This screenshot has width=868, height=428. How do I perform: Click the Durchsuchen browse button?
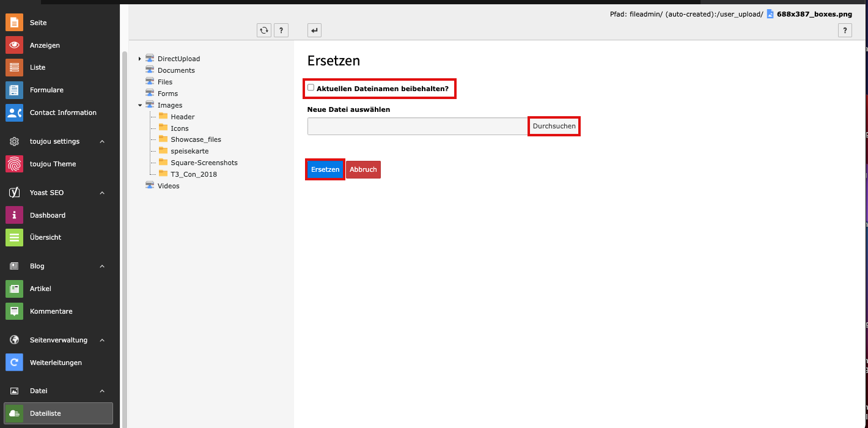(554, 127)
